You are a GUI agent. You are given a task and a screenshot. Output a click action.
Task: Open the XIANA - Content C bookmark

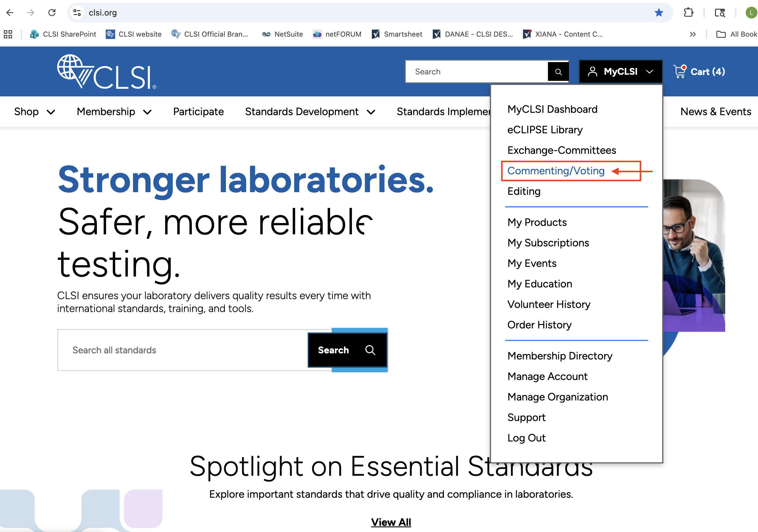563,34
